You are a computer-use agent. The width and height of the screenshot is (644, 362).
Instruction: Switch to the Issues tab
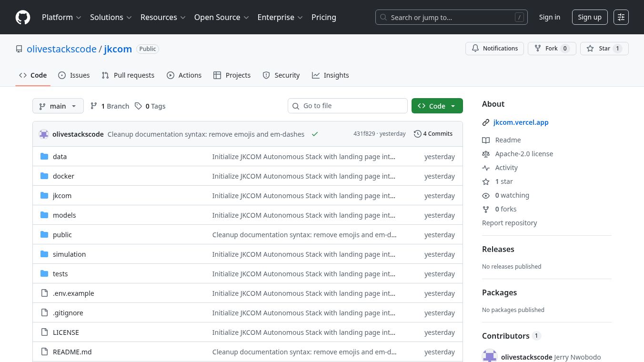click(74, 75)
